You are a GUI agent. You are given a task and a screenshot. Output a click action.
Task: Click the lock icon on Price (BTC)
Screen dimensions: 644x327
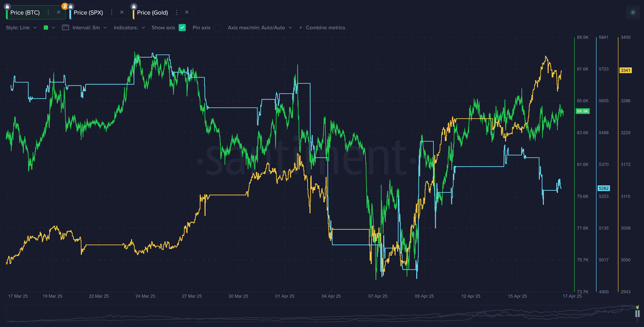pyautogui.click(x=7, y=7)
